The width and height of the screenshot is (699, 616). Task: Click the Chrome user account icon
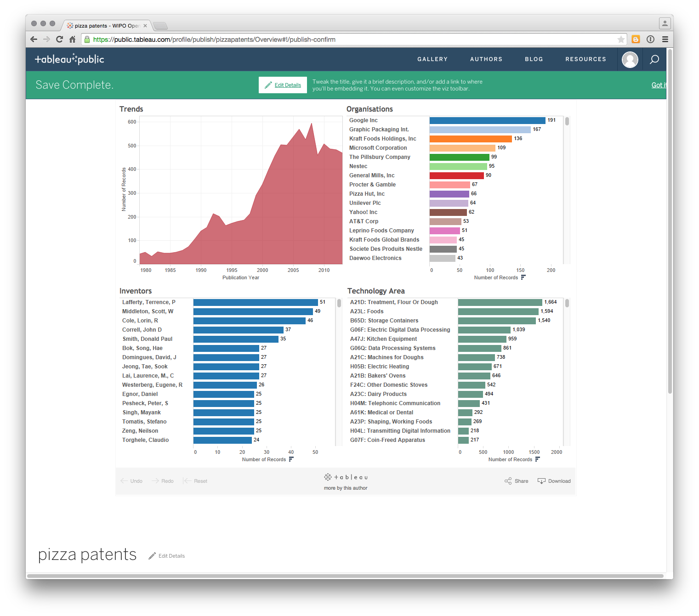click(665, 23)
